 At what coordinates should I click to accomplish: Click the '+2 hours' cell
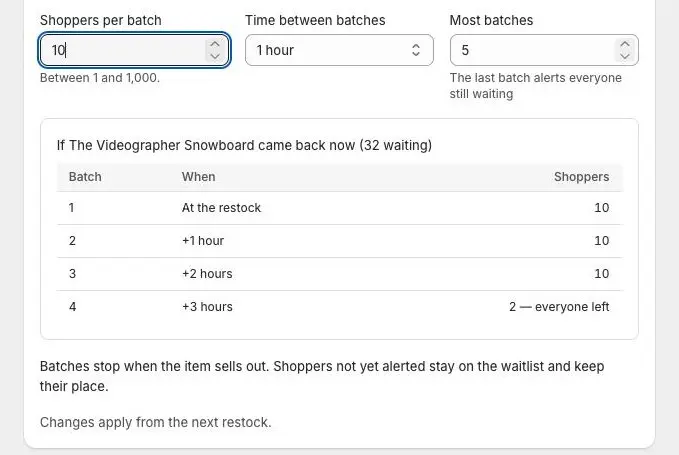click(x=207, y=274)
